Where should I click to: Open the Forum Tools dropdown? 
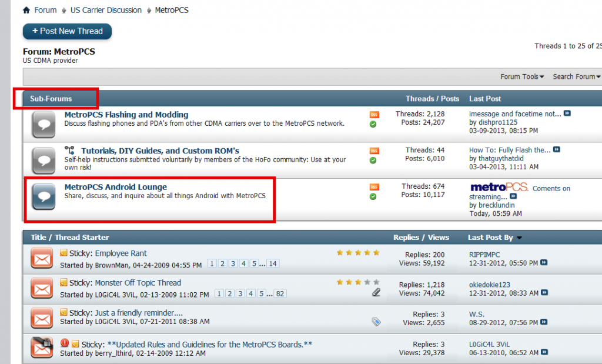click(522, 77)
